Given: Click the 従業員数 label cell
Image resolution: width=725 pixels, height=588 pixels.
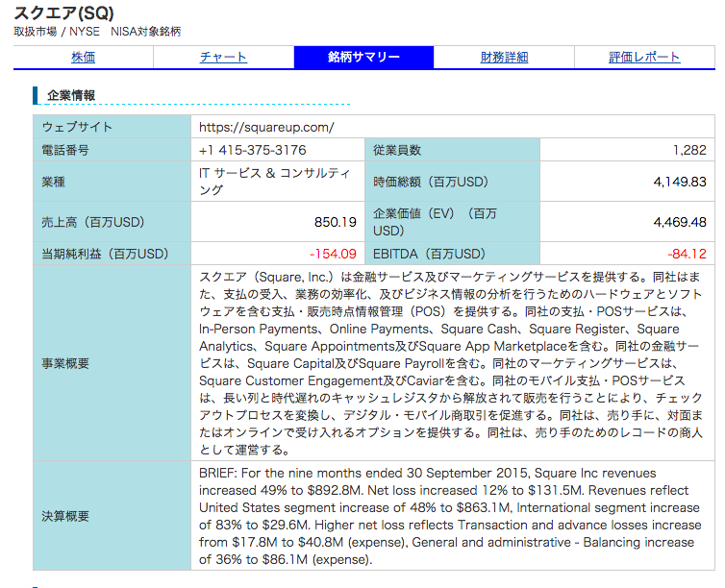Looking at the screenshot, I should [x=452, y=150].
